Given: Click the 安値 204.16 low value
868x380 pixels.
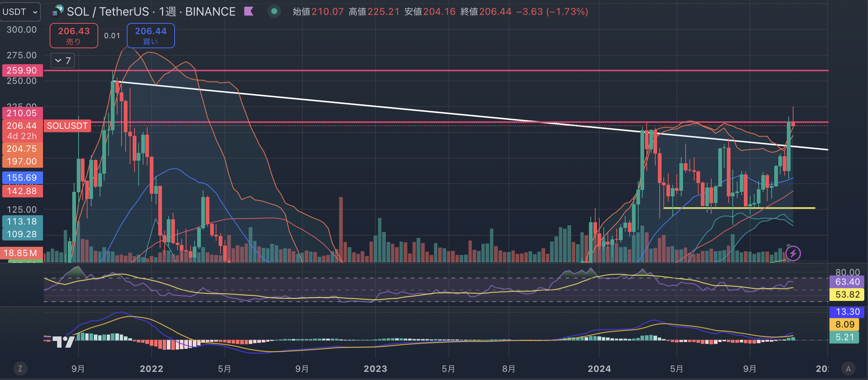Looking at the screenshot, I should click(430, 12).
